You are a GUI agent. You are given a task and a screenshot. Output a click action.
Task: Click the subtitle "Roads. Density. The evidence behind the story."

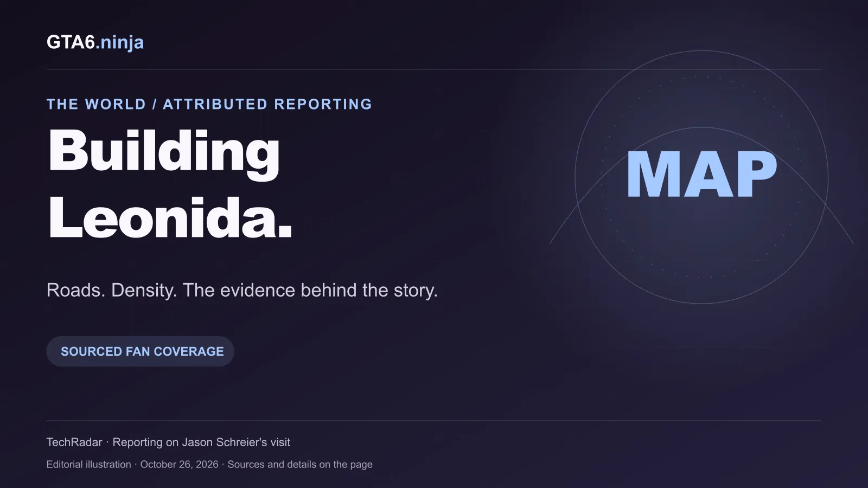pos(242,290)
